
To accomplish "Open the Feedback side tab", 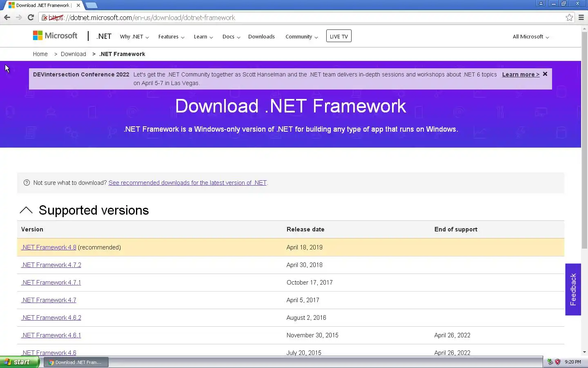I will click(573, 289).
